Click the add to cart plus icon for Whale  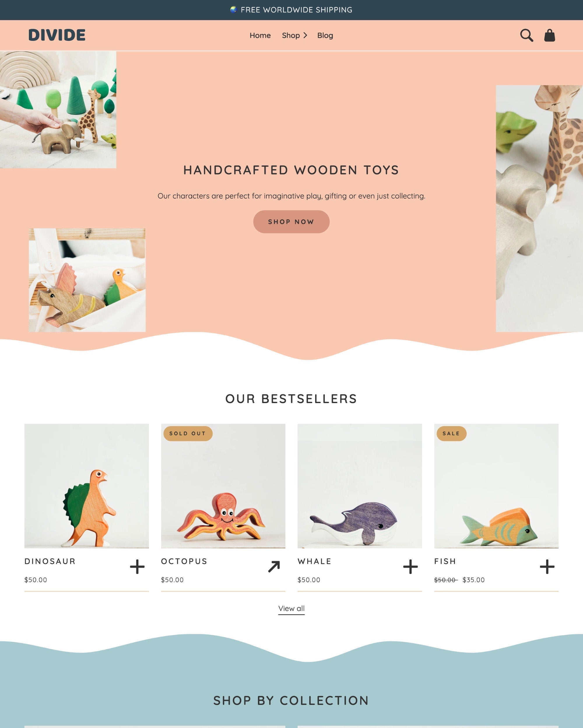(410, 567)
